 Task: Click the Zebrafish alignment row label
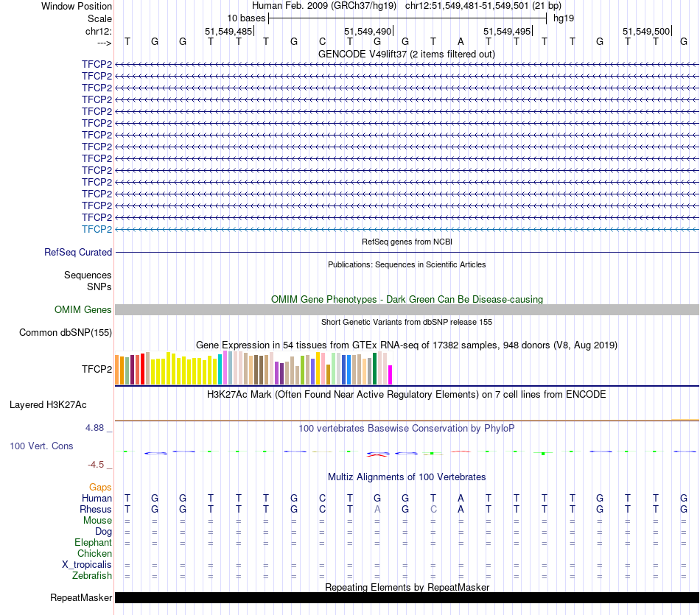point(92,576)
